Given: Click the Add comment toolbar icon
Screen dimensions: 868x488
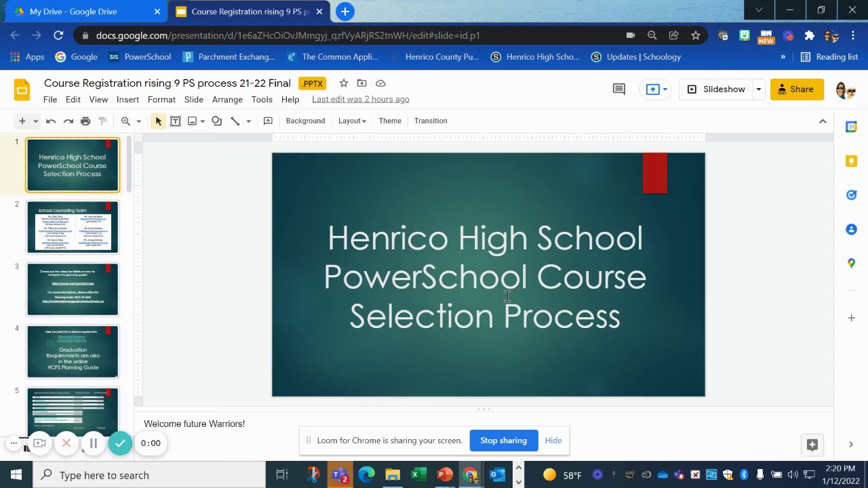Looking at the screenshot, I should pos(268,121).
